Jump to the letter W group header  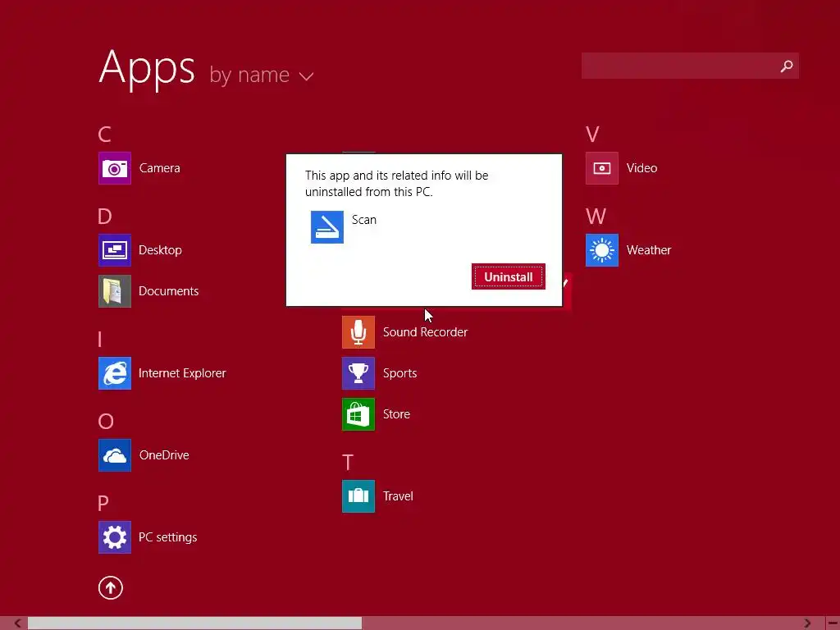(596, 217)
